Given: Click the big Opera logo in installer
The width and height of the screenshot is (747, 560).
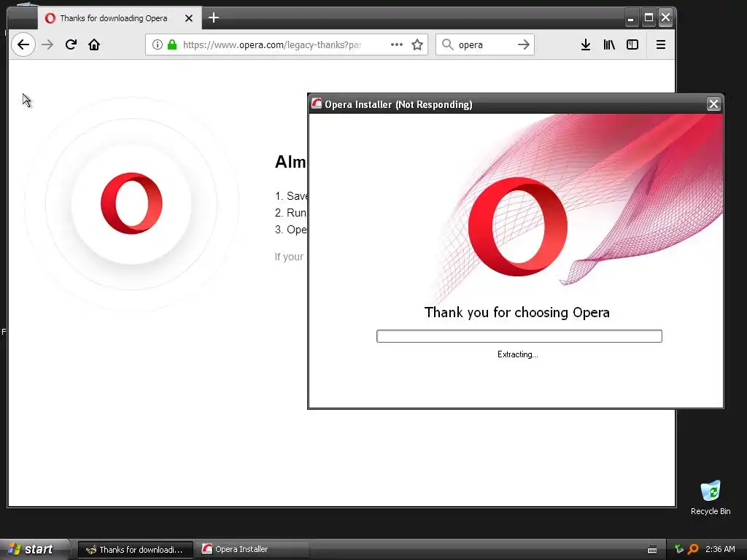Looking at the screenshot, I should tap(518, 227).
